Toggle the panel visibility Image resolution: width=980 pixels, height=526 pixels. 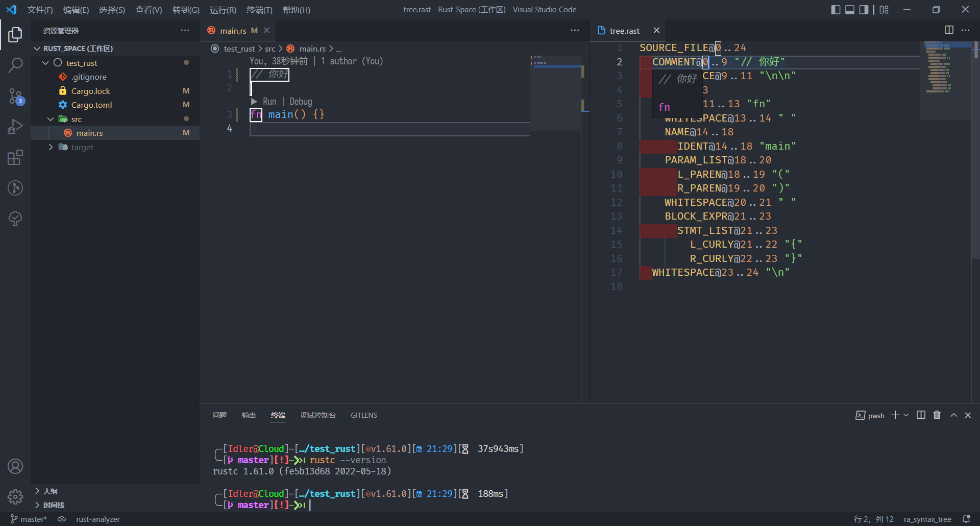pyautogui.click(x=849, y=9)
